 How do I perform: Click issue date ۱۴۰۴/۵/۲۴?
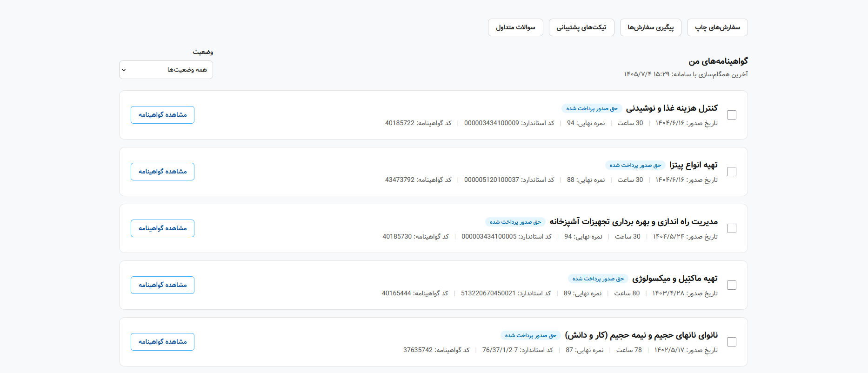pos(685,236)
